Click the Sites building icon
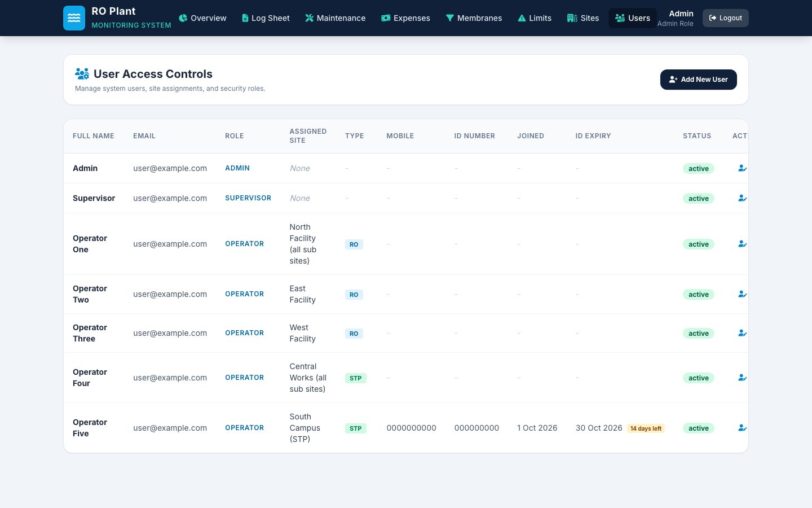This screenshot has width=812, height=508. [572, 18]
